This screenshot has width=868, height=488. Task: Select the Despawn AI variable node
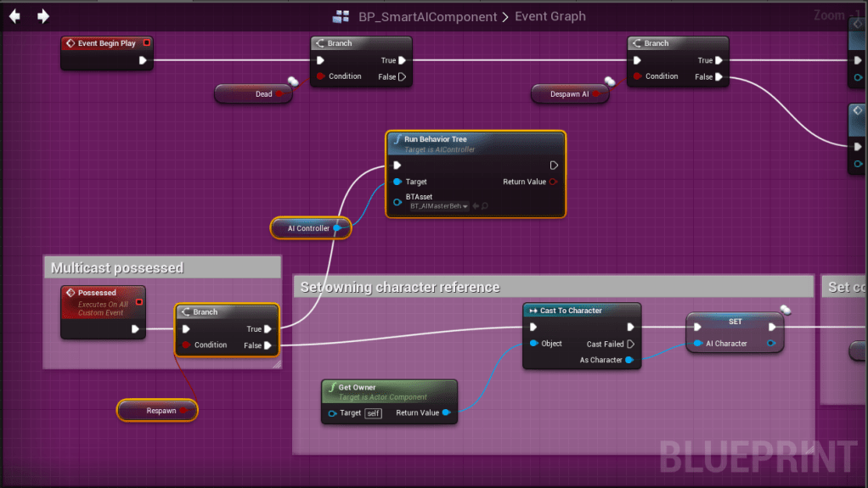click(x=570, y=94)
